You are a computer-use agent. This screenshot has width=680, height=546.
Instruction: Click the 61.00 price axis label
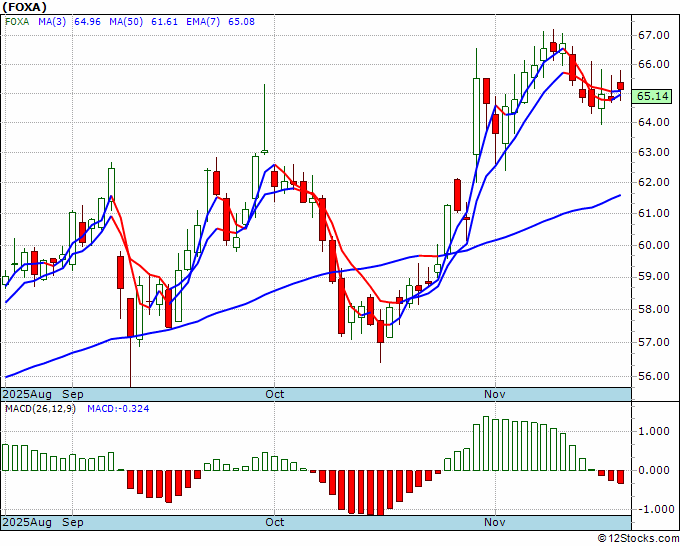[x=654, y=213]
